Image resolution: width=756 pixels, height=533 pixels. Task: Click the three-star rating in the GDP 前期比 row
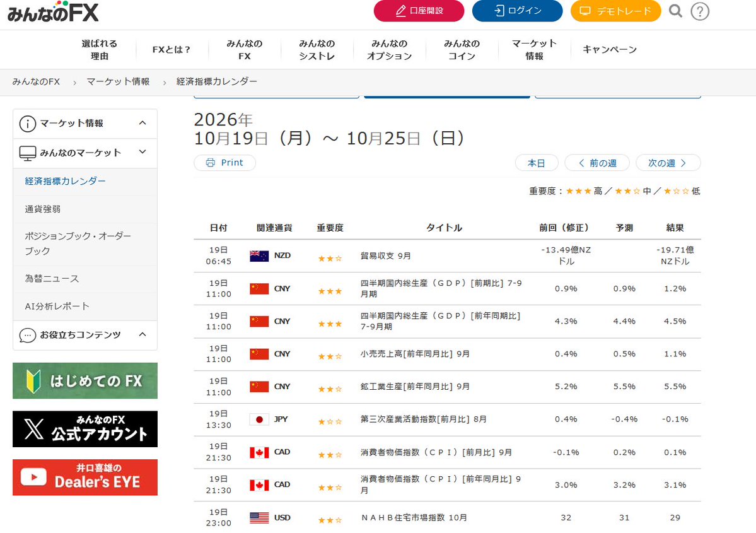pos(330,291)
